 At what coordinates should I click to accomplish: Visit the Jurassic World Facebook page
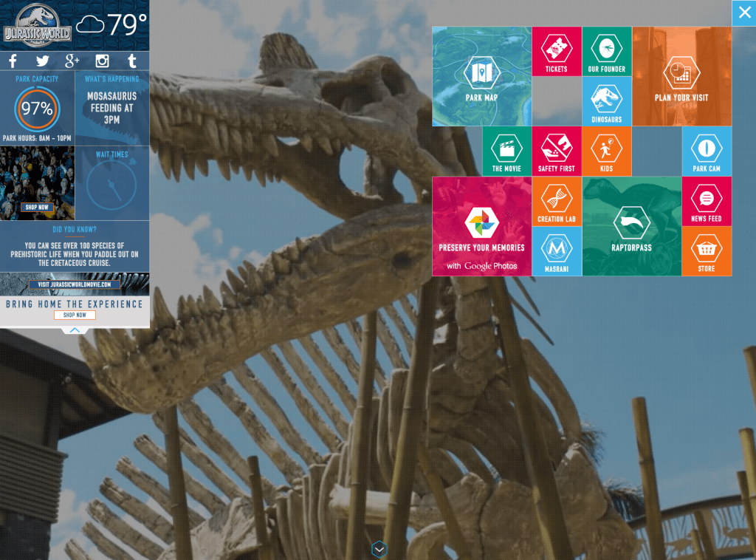coord(12,61)
